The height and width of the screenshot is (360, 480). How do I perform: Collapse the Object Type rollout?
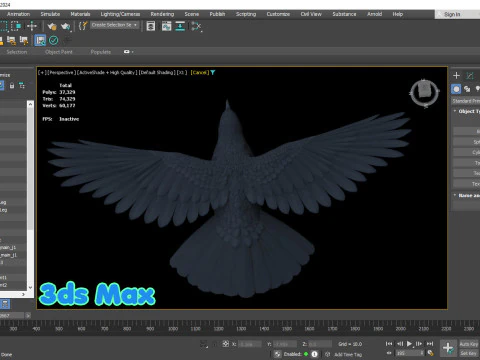click(467, 111)
